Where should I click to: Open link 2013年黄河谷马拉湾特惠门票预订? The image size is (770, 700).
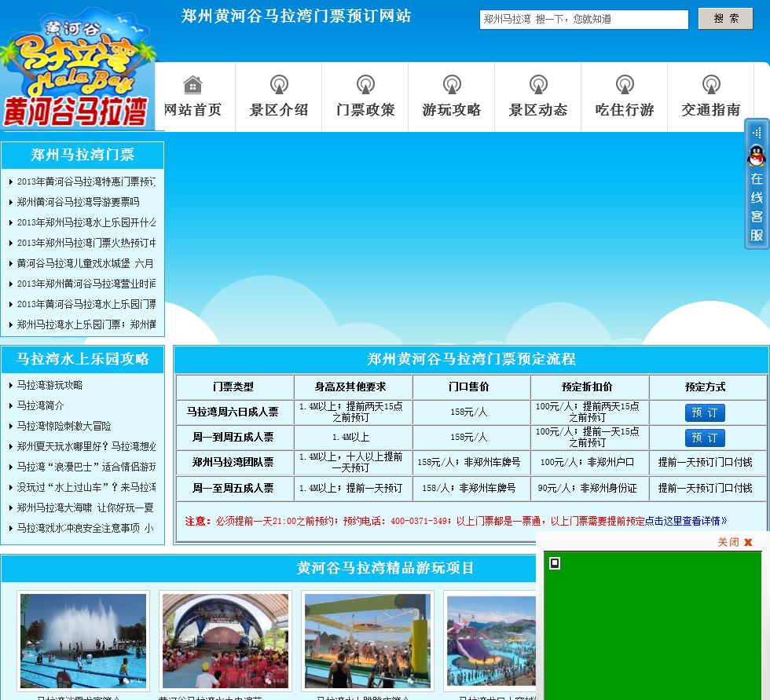86,181
